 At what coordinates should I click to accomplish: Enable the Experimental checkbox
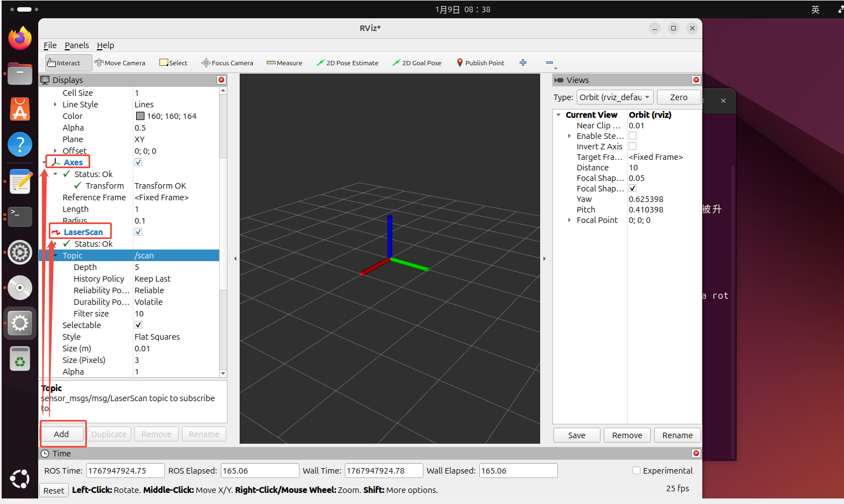click(x=636, y=471)
